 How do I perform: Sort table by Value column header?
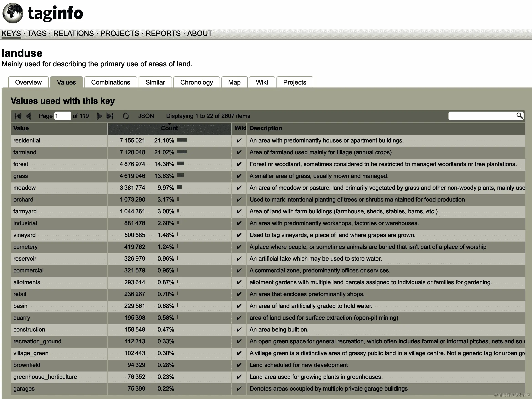point(21,128)
